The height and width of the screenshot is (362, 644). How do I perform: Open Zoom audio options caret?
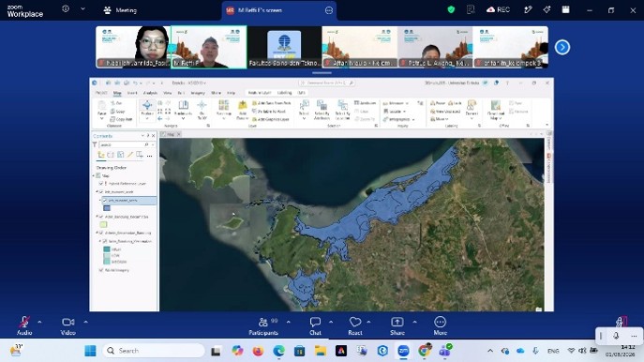[x=39, y=323]
